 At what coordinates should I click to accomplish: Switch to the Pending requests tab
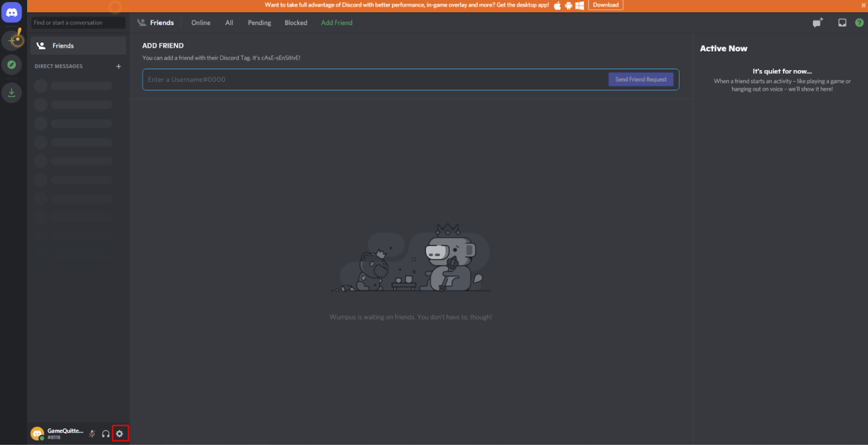[x=259, y=23]
